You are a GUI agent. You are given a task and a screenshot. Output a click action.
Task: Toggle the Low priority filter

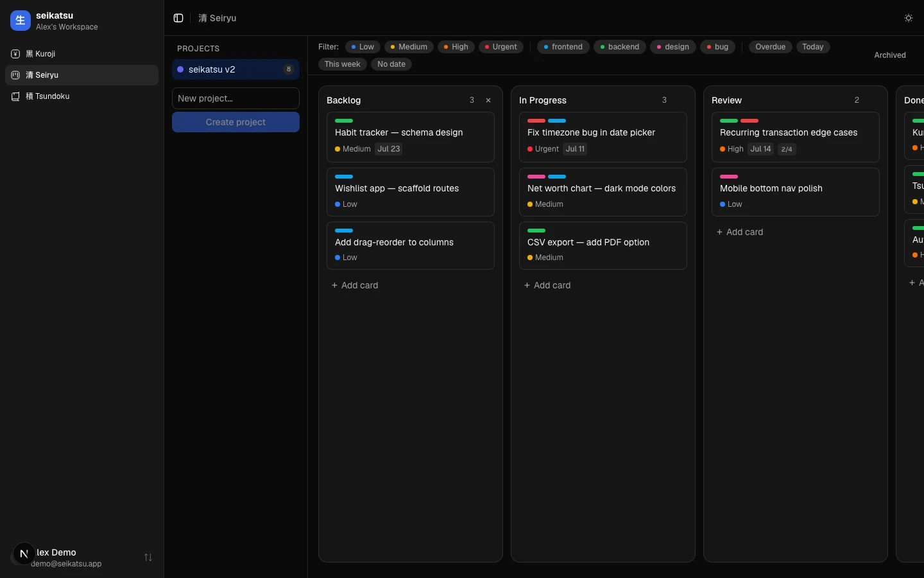[363, 47]
